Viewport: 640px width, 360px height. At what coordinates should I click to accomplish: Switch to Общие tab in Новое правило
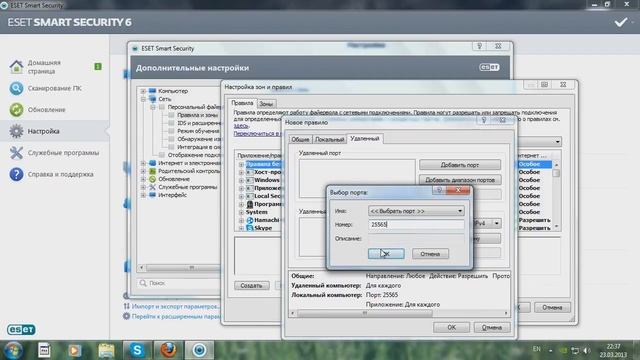[x=300, y=140]
